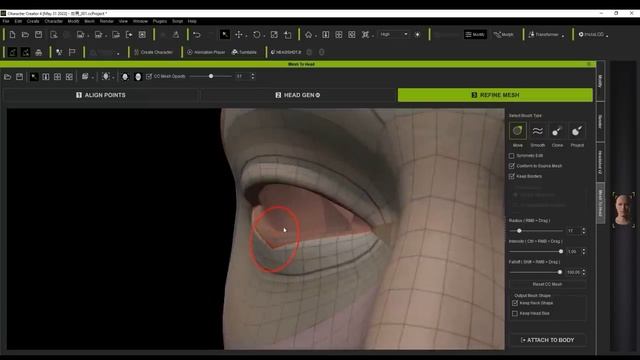Click the Reset CC Mesh button
640x360 pixels.
coord(547,284)
